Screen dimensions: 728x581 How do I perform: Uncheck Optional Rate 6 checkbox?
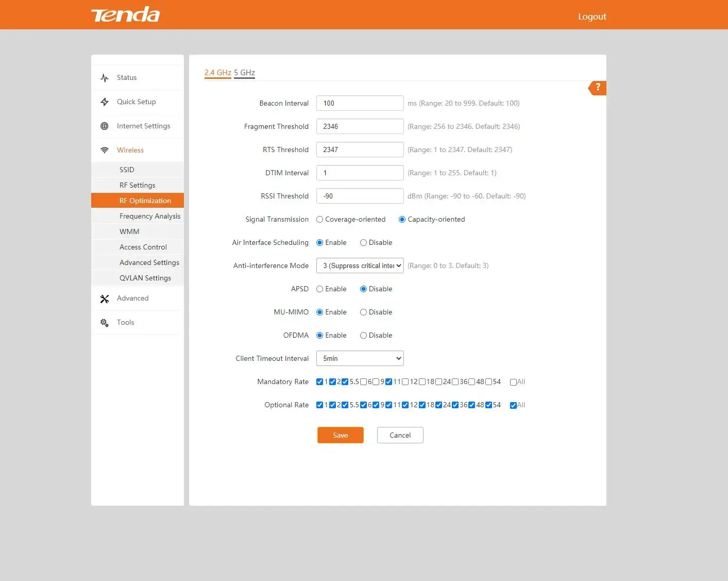pyautogui.click(x=364, y=405)
